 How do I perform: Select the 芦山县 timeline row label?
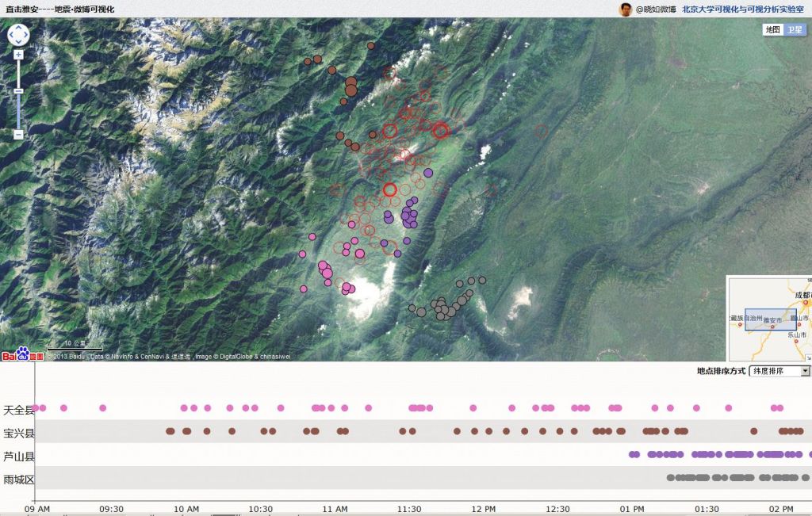tap(19, 456)
